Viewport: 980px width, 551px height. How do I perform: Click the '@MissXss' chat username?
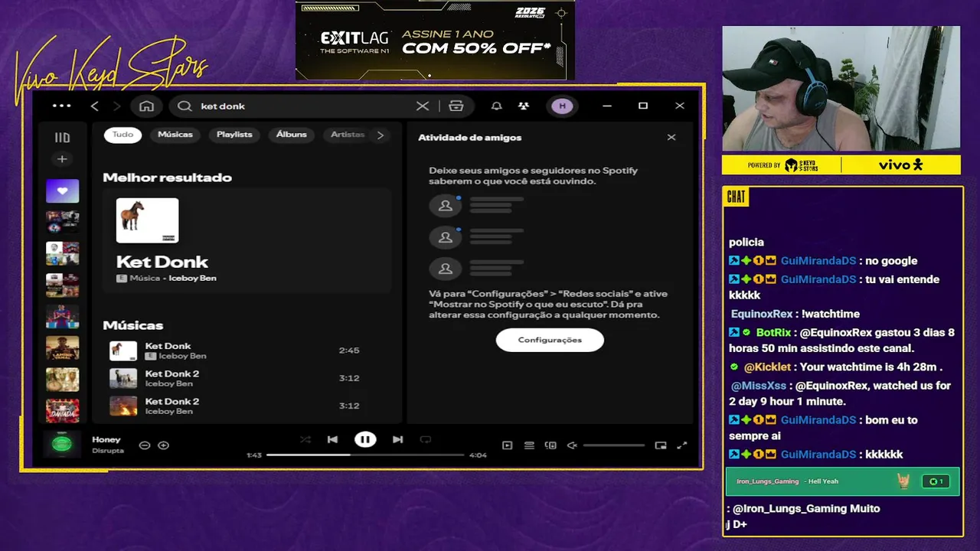758,386
